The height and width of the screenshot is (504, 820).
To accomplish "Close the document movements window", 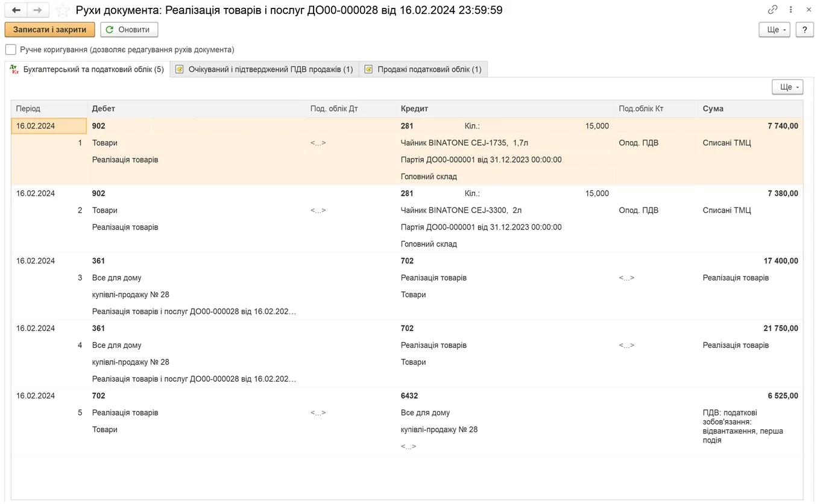I will pyautogui.click(x=809, y=10).
